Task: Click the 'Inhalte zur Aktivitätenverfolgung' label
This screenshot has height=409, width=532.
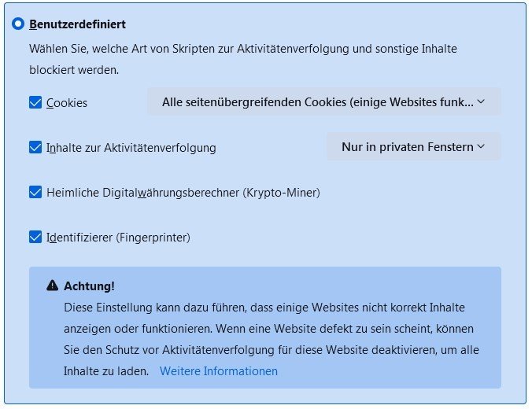Action: coord(131,148)
